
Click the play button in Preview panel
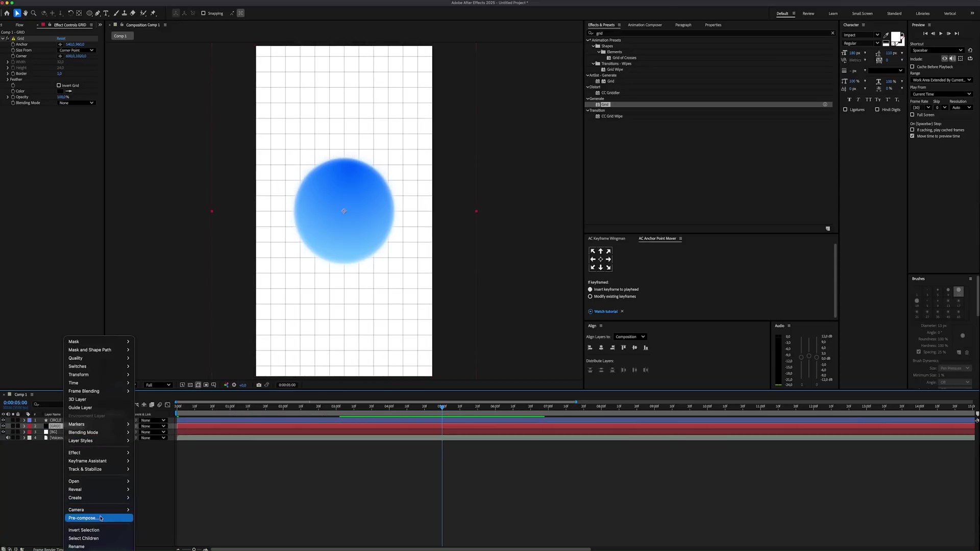pos(941,34)
